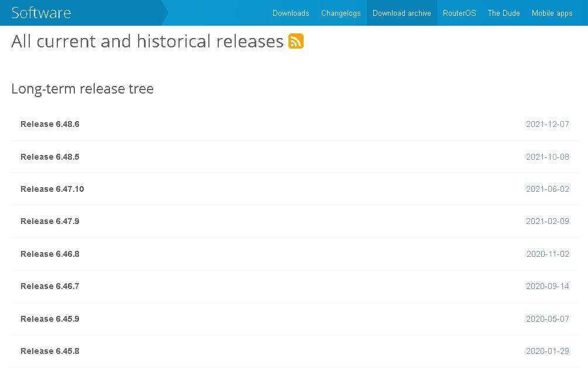Open the Downloads menu item

[291, 13]
